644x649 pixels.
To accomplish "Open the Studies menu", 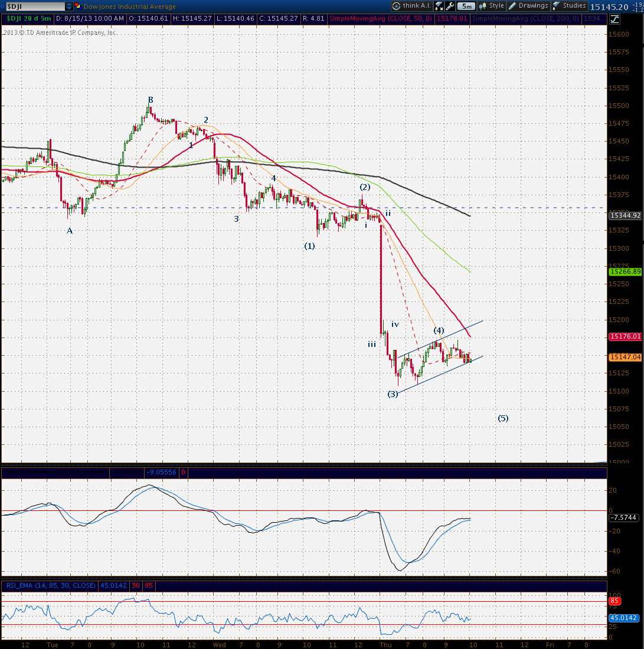I will pos(570,6).
